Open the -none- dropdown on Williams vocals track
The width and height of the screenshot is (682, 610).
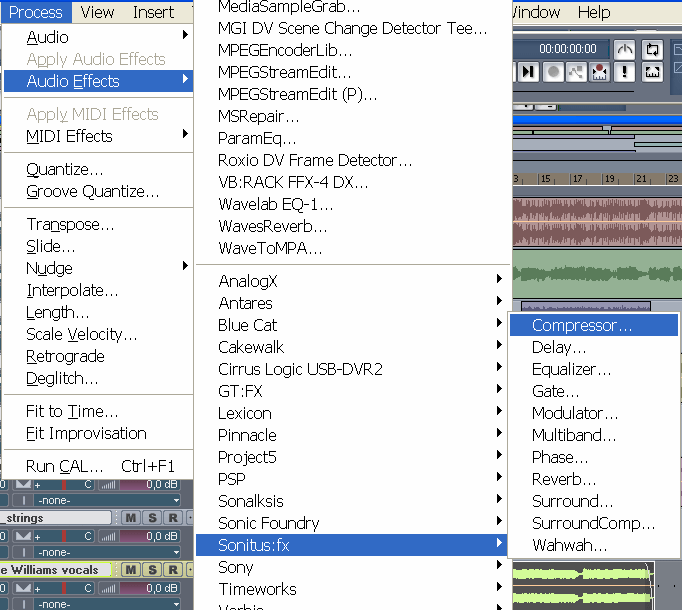(107, 604)
